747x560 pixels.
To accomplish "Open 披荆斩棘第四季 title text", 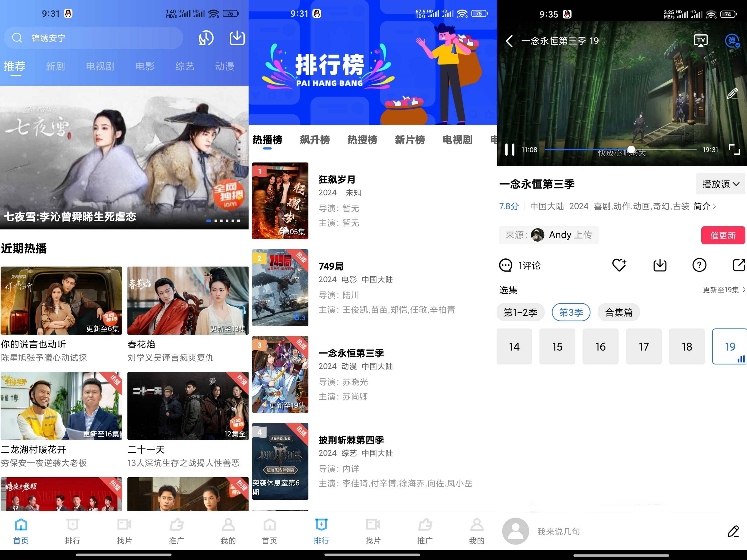I will [x=351, y=440].
